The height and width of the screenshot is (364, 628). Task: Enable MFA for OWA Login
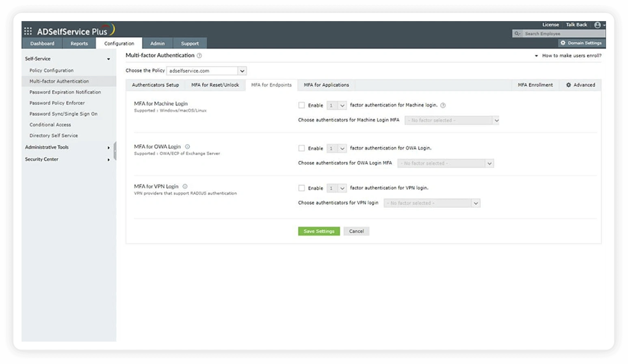point(301,148)
